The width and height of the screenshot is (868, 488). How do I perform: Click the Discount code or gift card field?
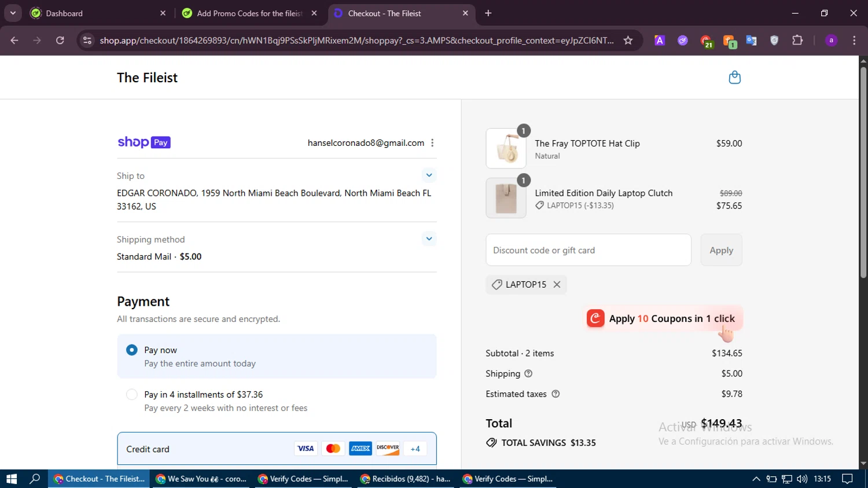(x=589, y=250)
